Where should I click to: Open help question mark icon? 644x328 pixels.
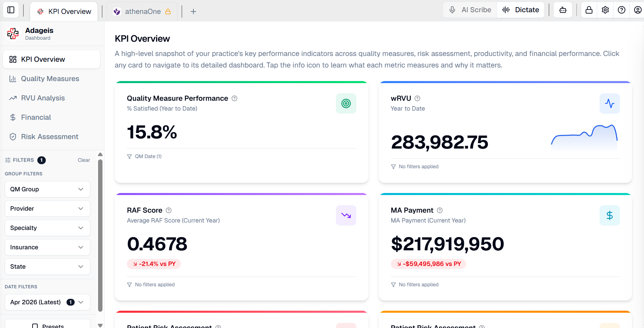click(x=622, y=10)
